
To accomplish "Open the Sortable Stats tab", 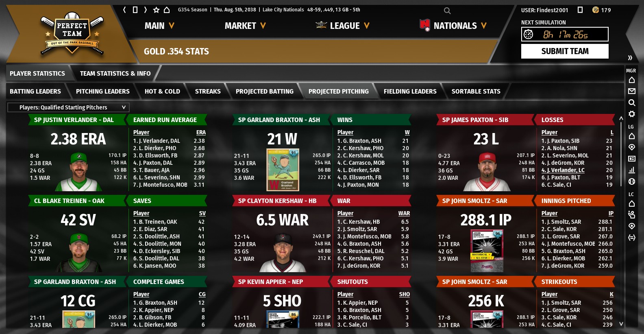I will pyautogui.click(x=476, y=92).
